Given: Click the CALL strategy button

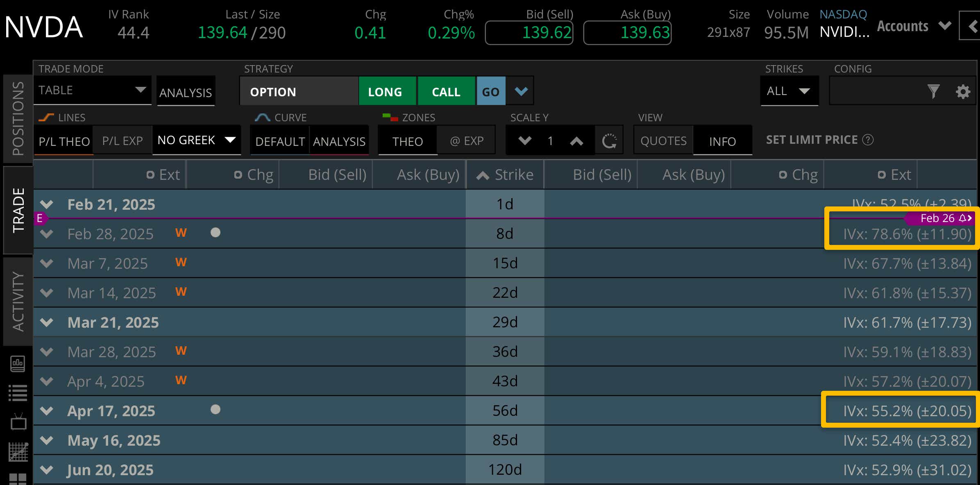Looking at the screenshot, I should coord(446,91).
